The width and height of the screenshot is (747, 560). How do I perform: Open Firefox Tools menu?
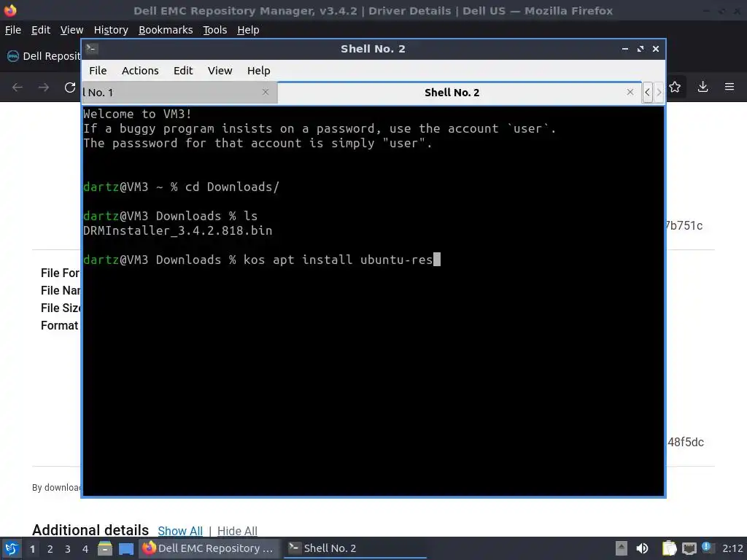pos(215,30)
